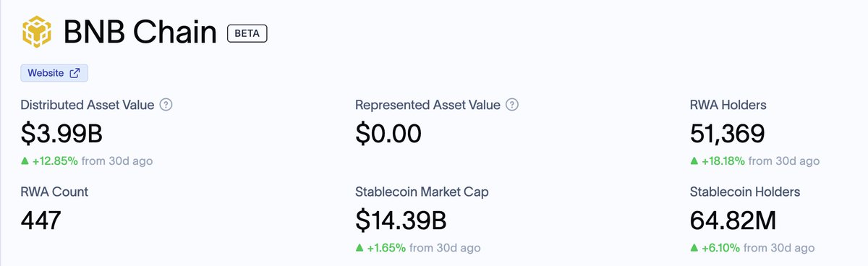Viewport: 868px width, 266px height.
Task: Open the Website link button
Action: click(x=54, y=73)
